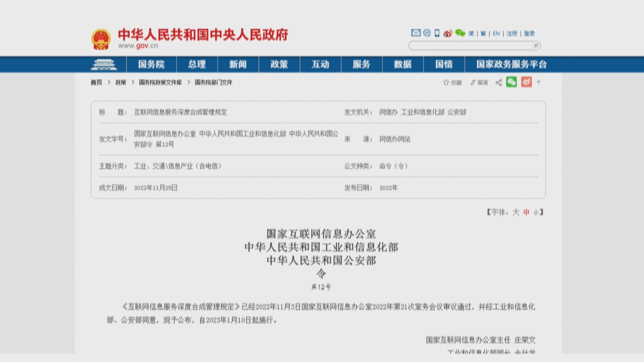Click the envelope email icon in the header
This screenshot has height=362, width=644.
pos(416,33)
